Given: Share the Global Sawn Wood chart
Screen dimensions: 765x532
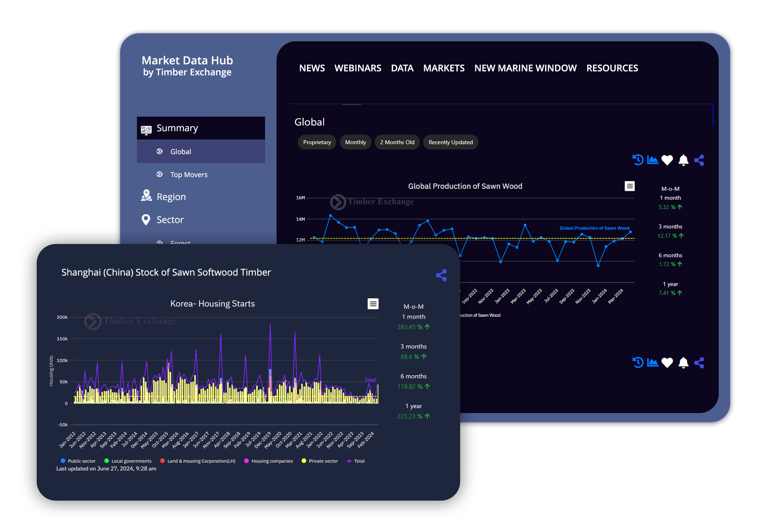Looking at the screenshot, I should point(699,160).
